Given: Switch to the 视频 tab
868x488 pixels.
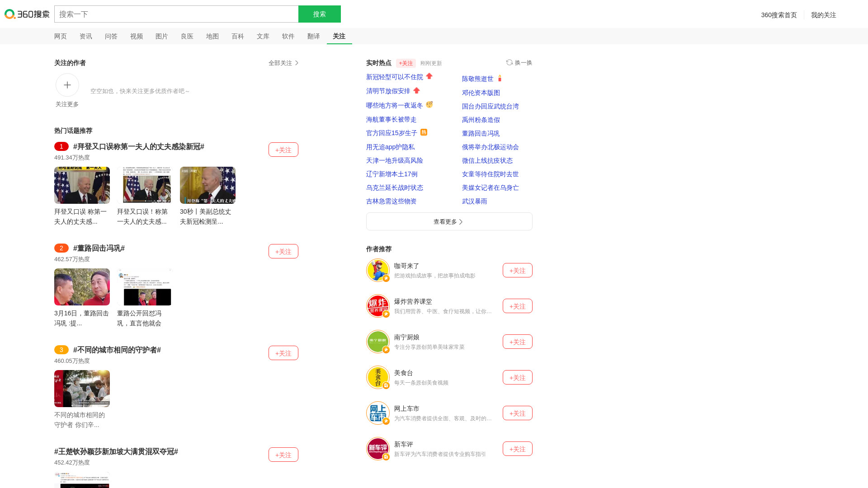Looking at the screenshot, I should pyautogui.click(x=137, y=36).
